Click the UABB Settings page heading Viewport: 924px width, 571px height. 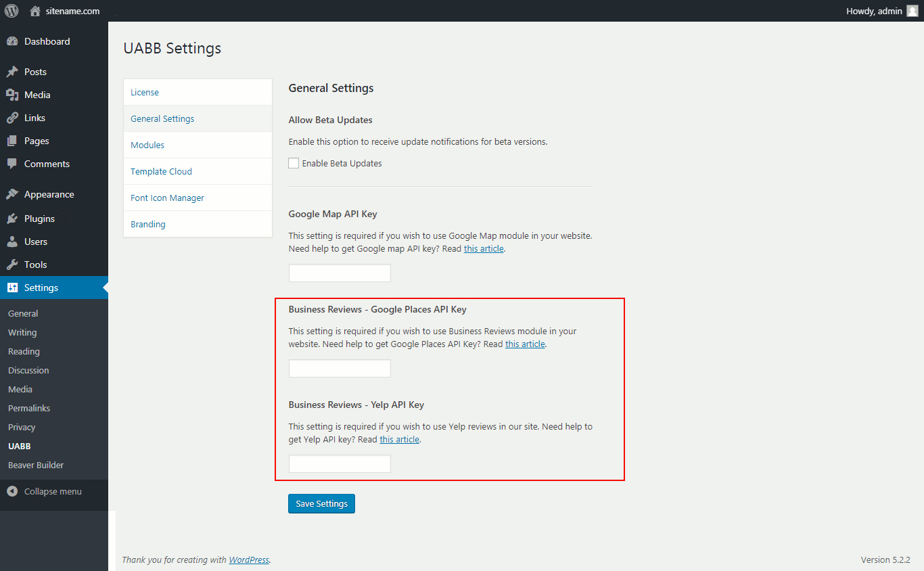click(x=172, y=49)
